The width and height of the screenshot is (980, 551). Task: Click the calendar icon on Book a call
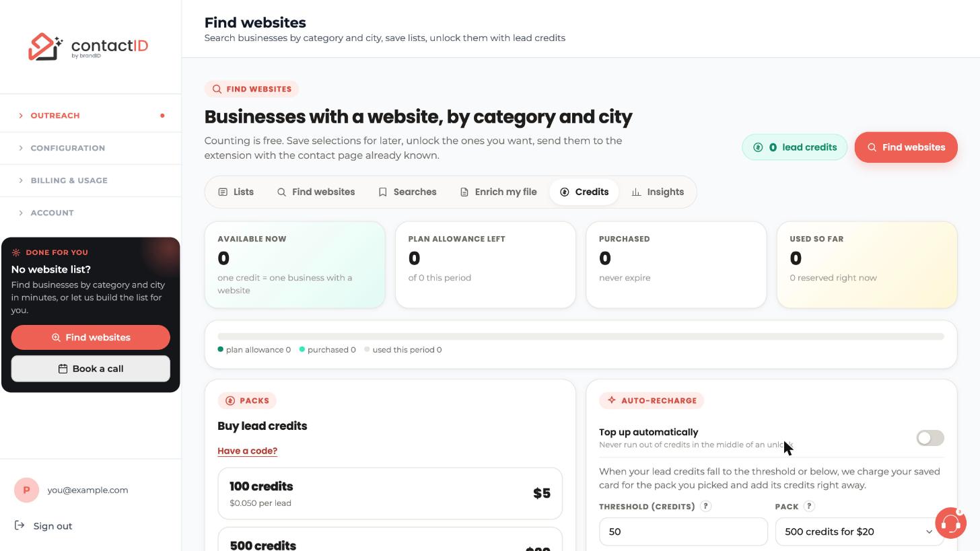tap(63, 369)
